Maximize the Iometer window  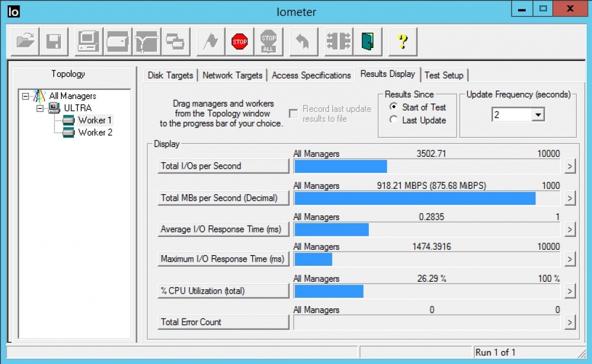[543, 9]
